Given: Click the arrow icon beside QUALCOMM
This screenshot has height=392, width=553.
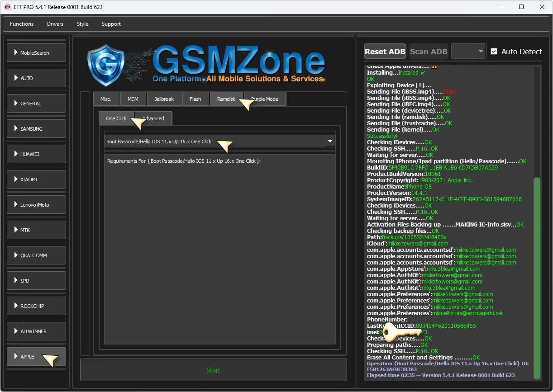Looking at the screenshot, I should [x=16, y=255].
